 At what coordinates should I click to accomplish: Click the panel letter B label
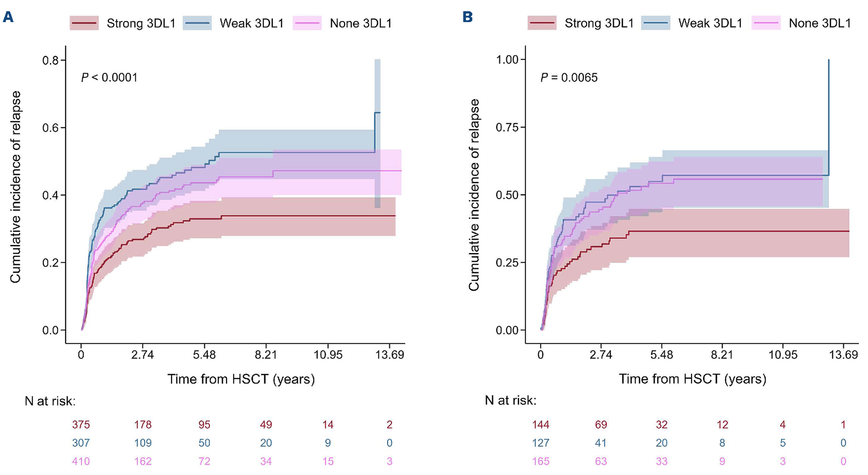tap(468, 17)
